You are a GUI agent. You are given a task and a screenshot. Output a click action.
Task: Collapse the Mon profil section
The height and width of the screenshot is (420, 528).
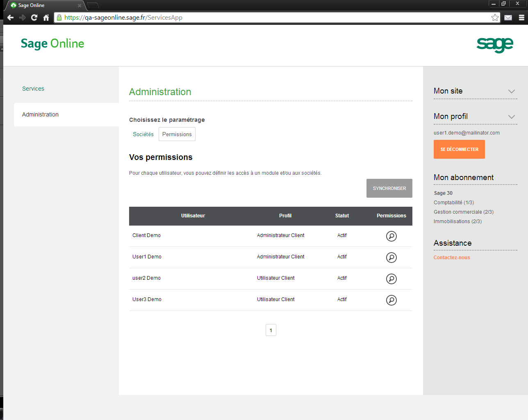point(511,117)
